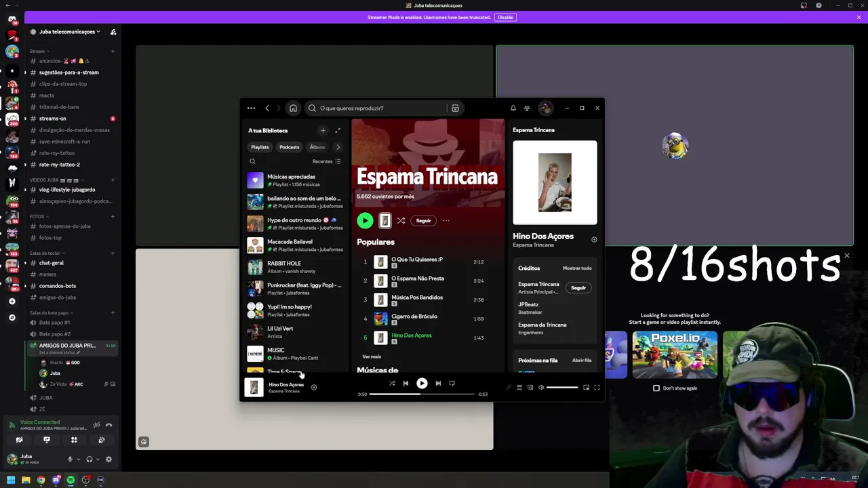The height and width of the screenshot is (488, 868).
Task: Search within Spotify library
Action: [x=252, y=161]
